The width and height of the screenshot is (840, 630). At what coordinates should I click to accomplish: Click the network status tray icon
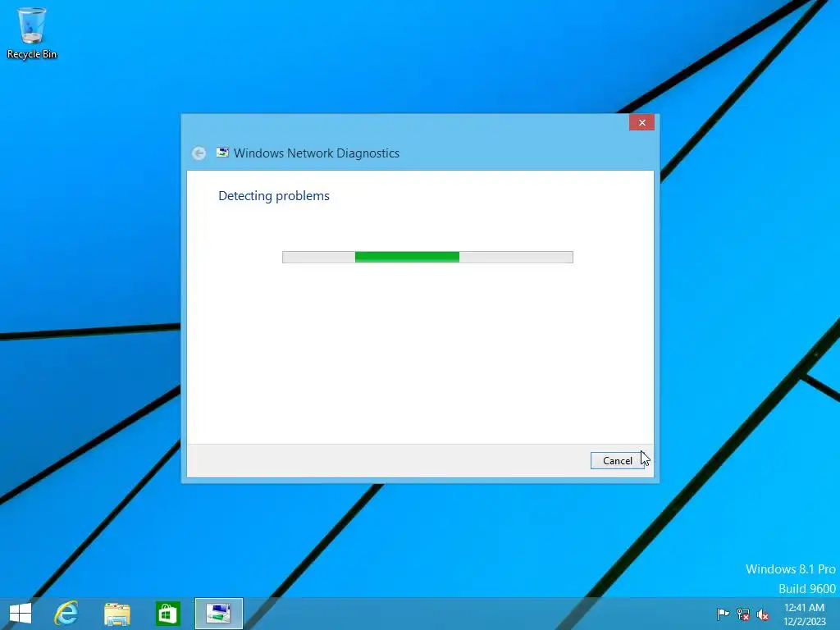(743, 614)
